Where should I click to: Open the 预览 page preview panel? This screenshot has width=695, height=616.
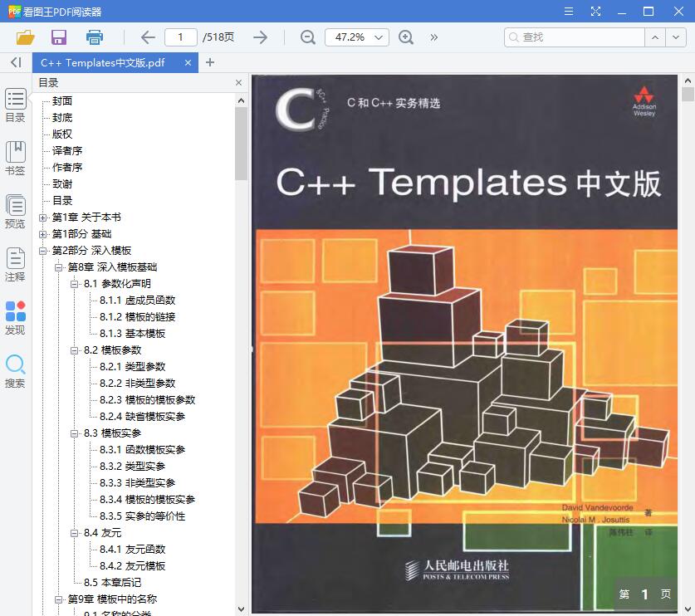pyautogui.click(x=15, y=209)
